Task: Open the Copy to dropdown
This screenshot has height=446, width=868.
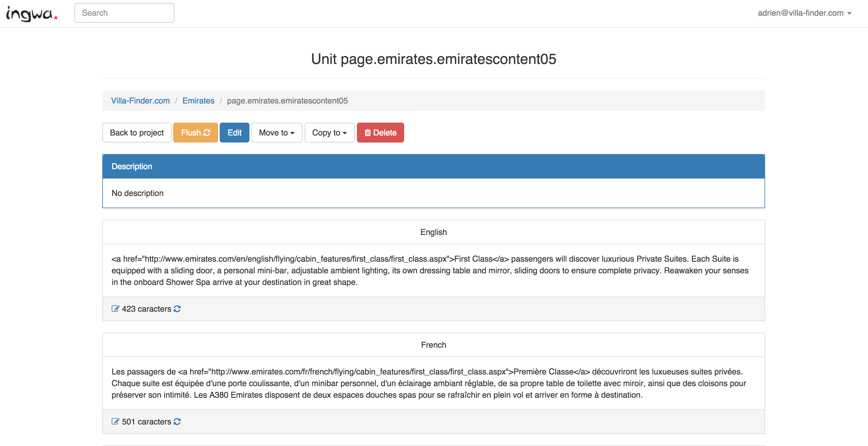Action: (x=329, y=133)
